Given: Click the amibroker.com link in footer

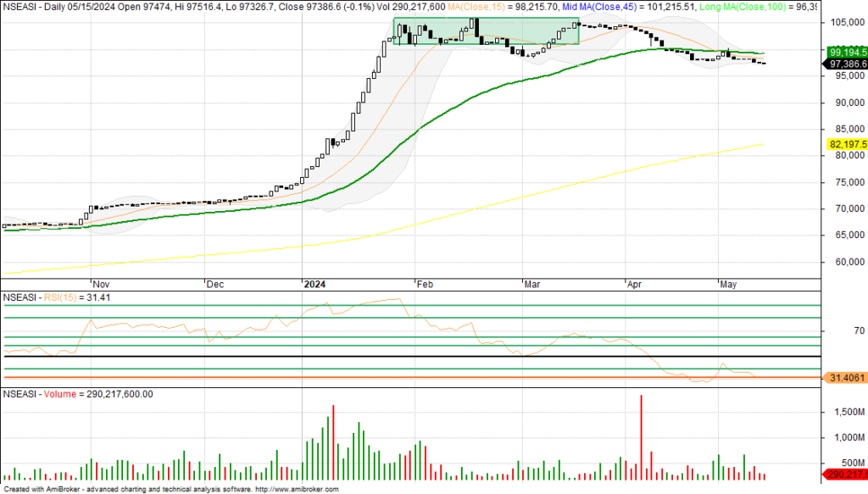Looking at the screenshot, I should [x=299, y=490].
